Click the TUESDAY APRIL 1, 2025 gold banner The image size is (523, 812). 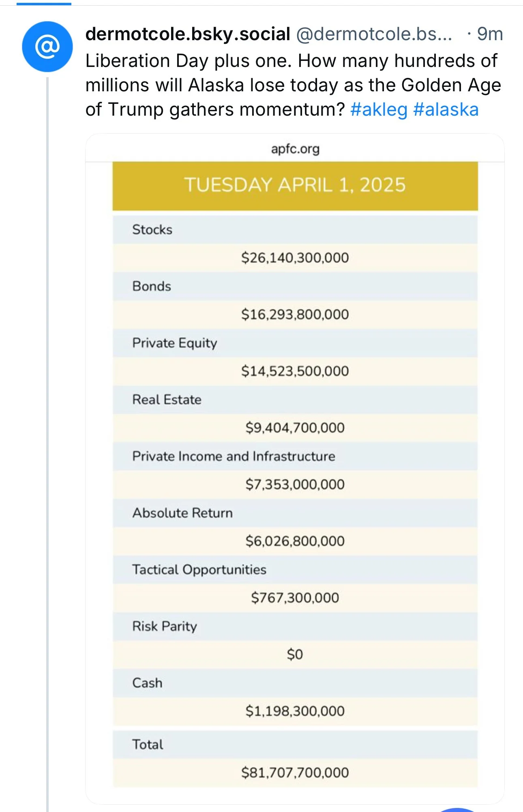(x=295, y=186)
